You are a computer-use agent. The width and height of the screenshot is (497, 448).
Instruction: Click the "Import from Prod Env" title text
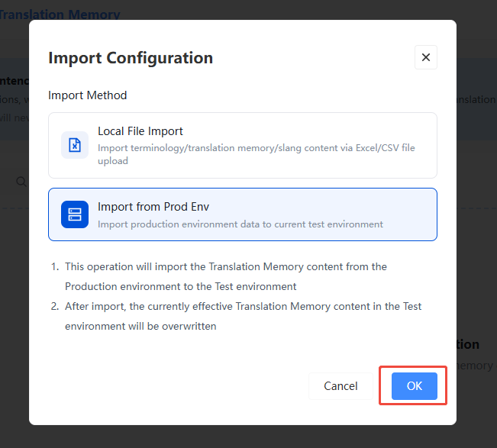(x=153, y=207)
